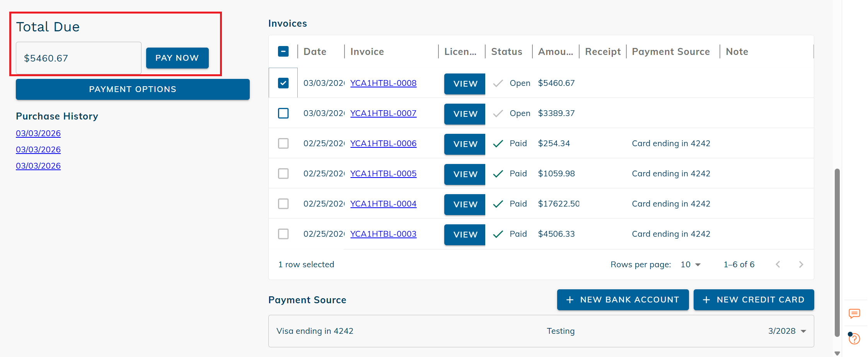Go to previous invoices page arrow
The width and height of the screenshot is (868, 357).
tap(778, 265)
